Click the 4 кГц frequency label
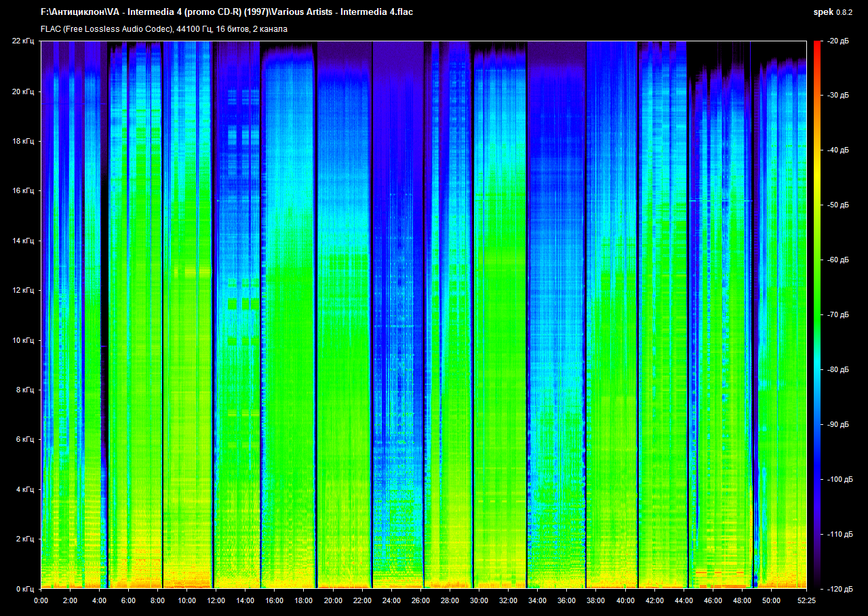The height and width of the screenshot is (616, 868). tap(24, 489)
